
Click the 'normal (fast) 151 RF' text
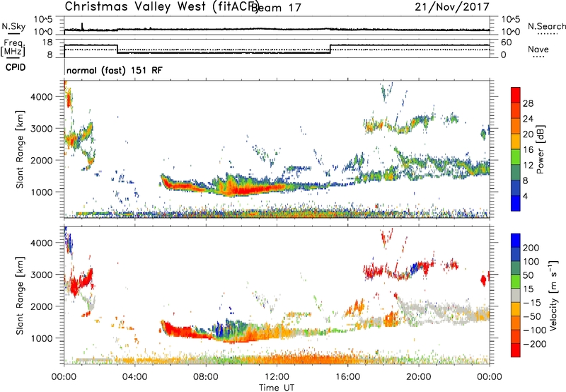tap(115, 70)
